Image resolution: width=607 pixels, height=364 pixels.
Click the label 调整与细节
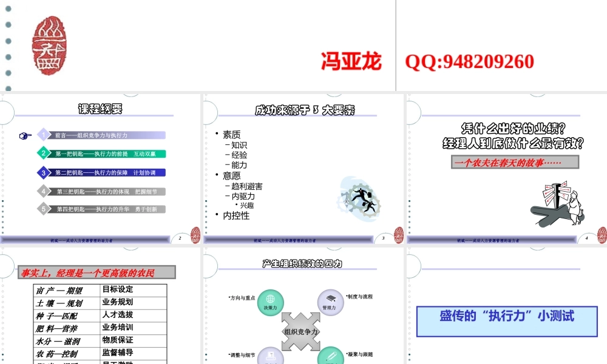tap(242, 355)
